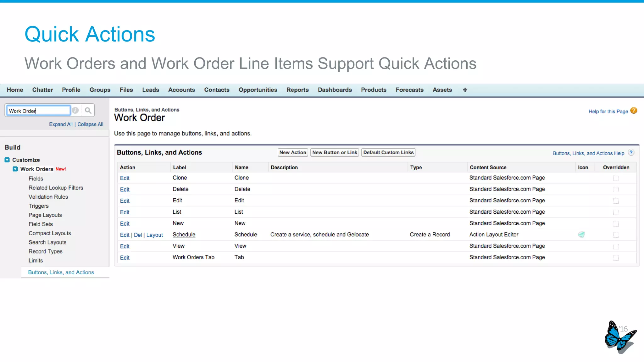Click the search magnifier icon in sidebar
The width and height of the screenshot is (644, 362).
click(x=88, y=110)
